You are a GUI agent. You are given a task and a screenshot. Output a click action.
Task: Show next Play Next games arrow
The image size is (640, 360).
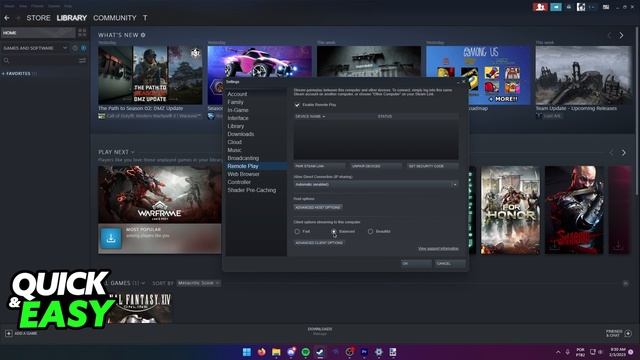(x=623, y=153)
